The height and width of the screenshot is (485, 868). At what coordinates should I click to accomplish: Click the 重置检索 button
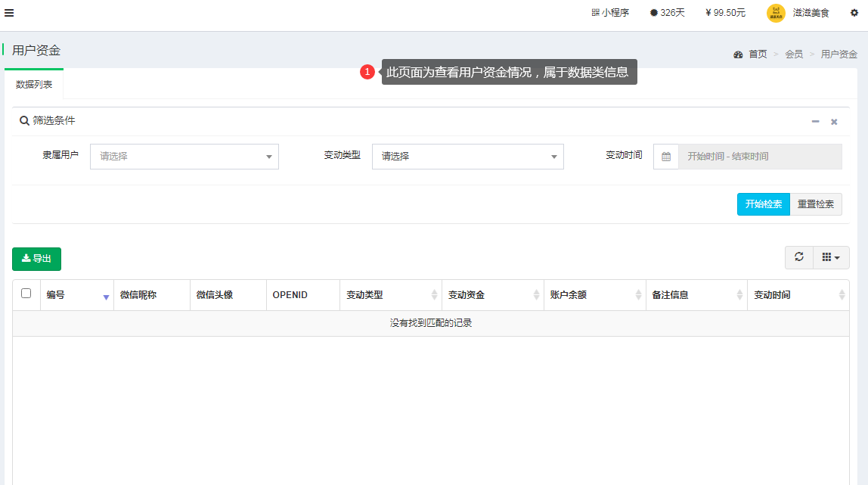pos(816,204)
